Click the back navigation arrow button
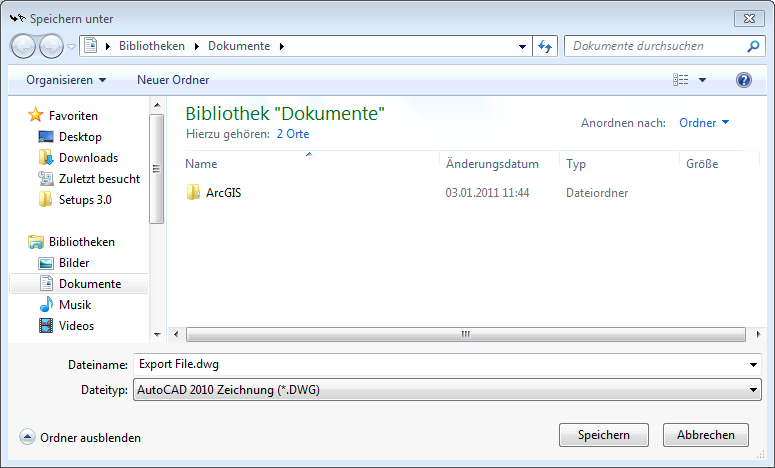The image size is (775, 468). click(24, 46)
